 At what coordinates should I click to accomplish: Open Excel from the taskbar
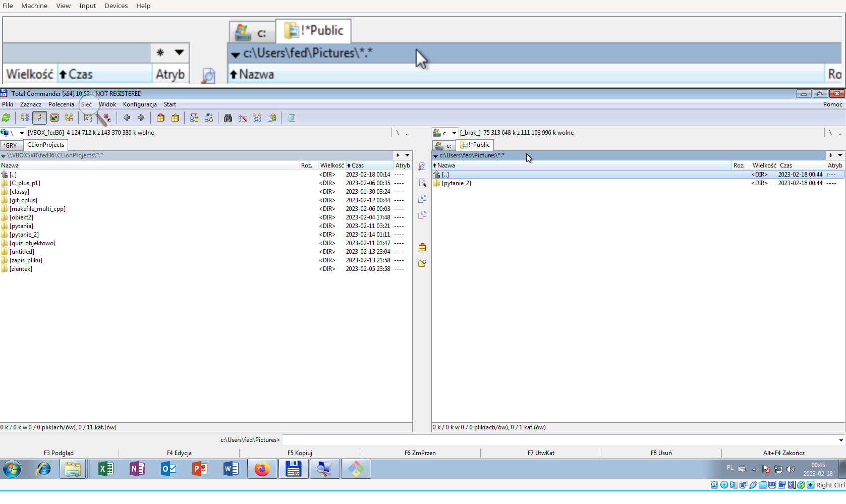coord(105,469)
